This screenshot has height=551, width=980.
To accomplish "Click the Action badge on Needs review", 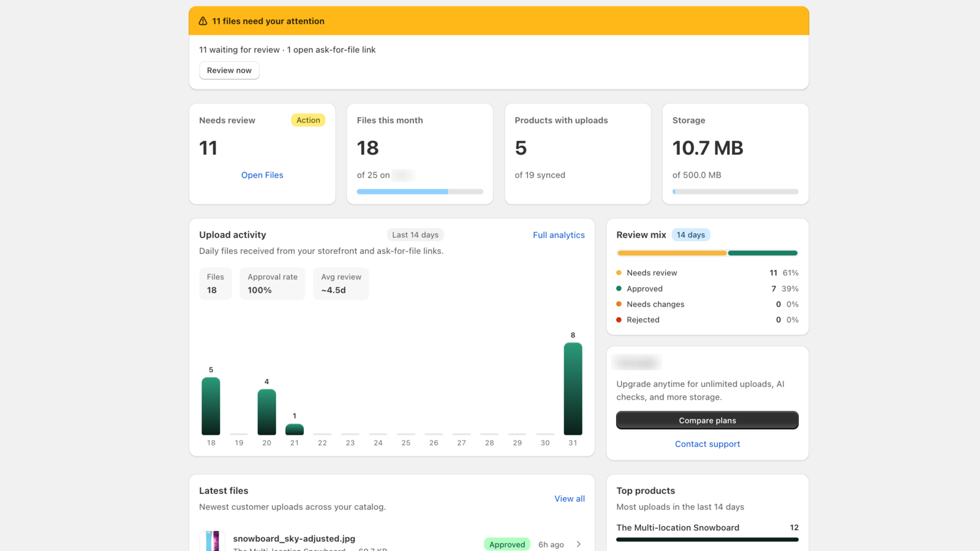I will [x=308, y=120].
